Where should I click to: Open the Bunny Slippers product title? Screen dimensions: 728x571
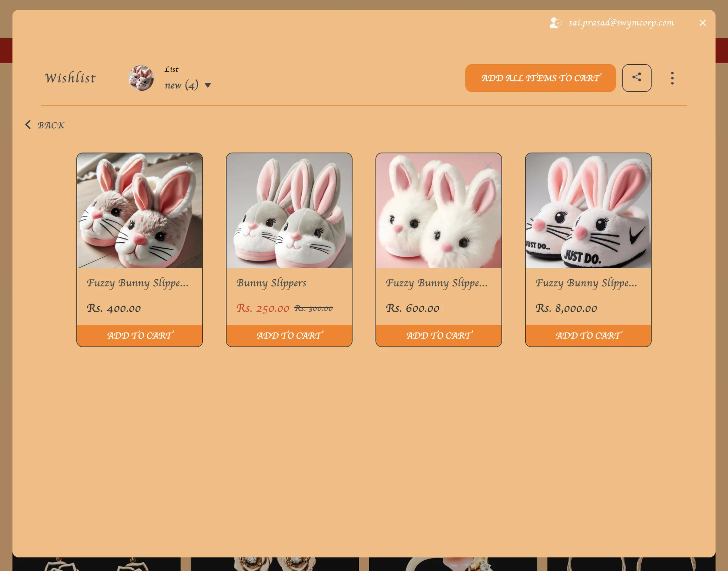coord(271,283)
